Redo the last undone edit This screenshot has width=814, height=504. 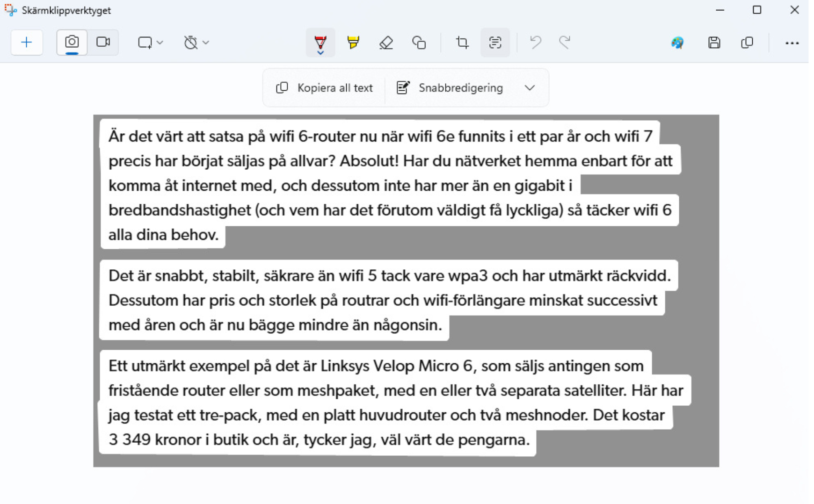coord(565,43)
